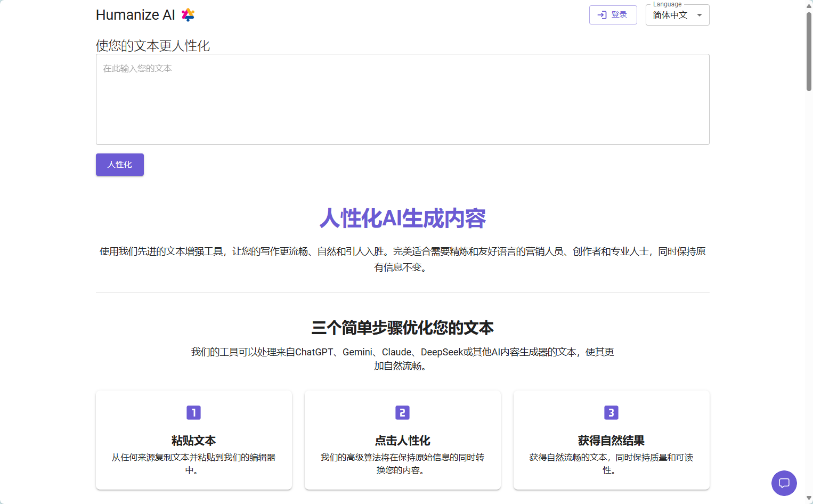Click the step 2 number badge icon
Screen dimensions: 813x504
402,412
